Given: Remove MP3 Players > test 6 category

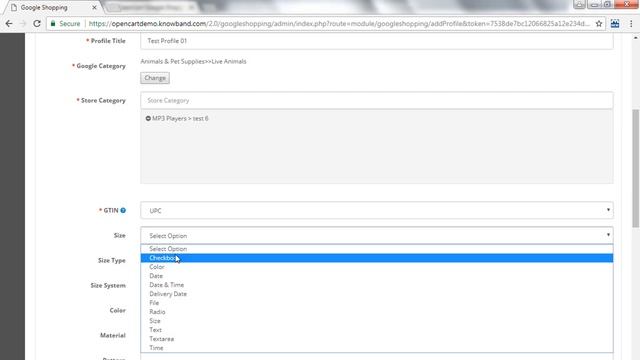Looking at the screenshot, I should pos(148,118).
